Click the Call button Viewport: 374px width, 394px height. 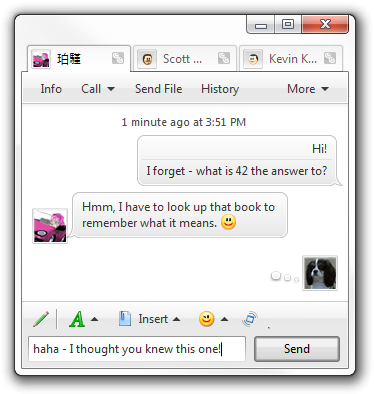(91, 89)
